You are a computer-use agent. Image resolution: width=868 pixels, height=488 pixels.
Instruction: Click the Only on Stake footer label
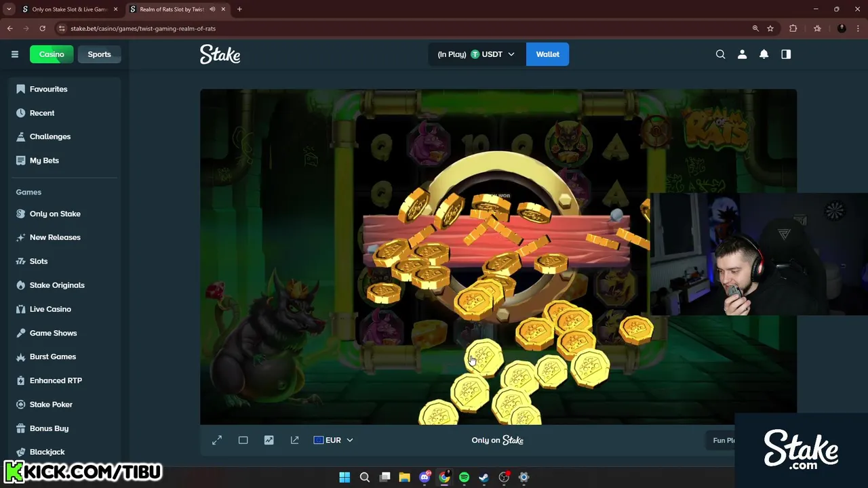click(498, 440)
